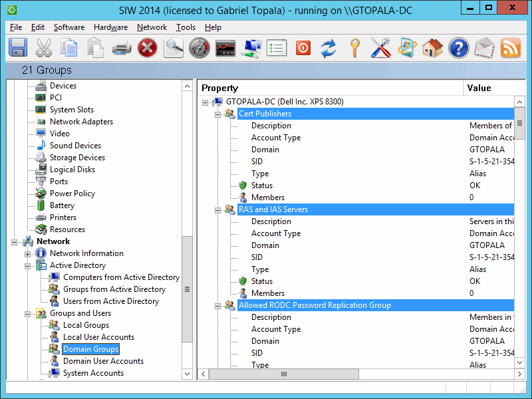The height and width of the screenshot is (399, 532).
Task: Click the Cut scissors toolbar icon
Action: point(44,47)
